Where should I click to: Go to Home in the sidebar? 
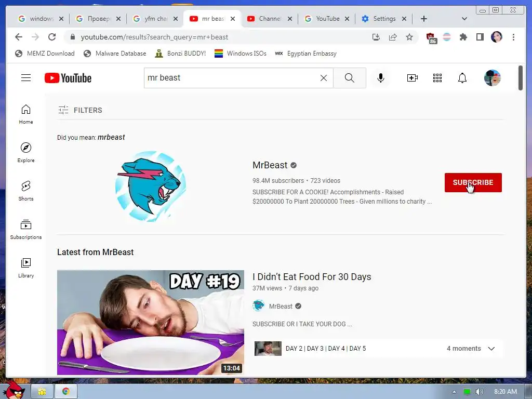tap(26, 114)
